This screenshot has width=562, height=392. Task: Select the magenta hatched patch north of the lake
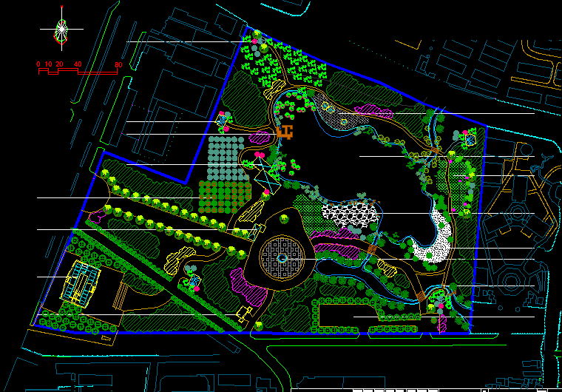pyautogui.click(x=373, y=112)
